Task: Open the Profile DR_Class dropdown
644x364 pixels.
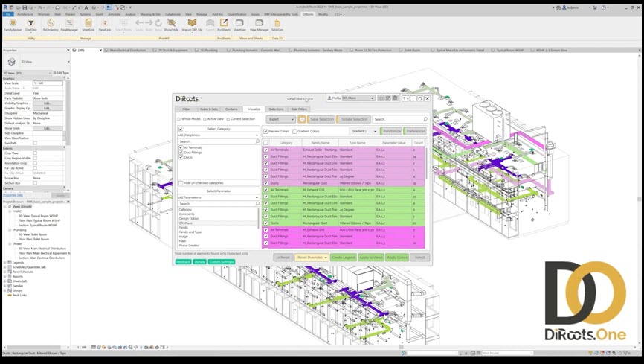Action: click(x=358, y=98)
